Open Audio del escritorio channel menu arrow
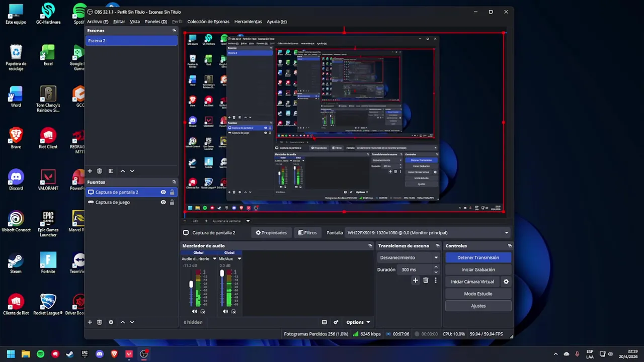The width and height of the screenshot is (644, 362). pyautogui.click(x=214, y=259)
